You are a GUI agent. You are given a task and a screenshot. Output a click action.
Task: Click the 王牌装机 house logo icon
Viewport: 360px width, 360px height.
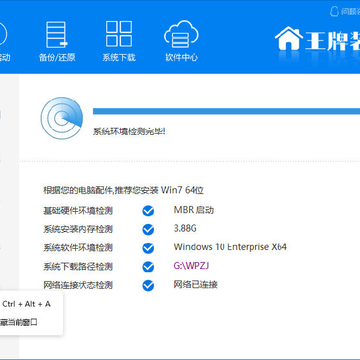(x=289, y=38)
